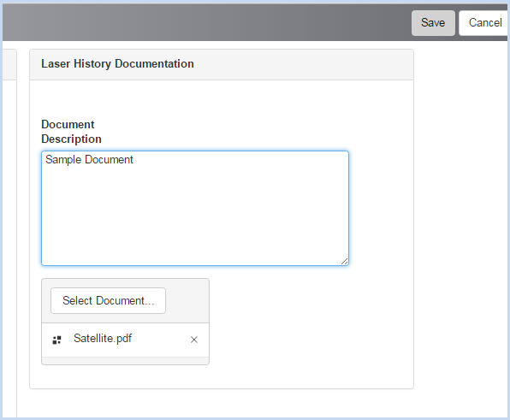Click the white space right of the documentation panel

pyautogui.click(x=460, y=228)
